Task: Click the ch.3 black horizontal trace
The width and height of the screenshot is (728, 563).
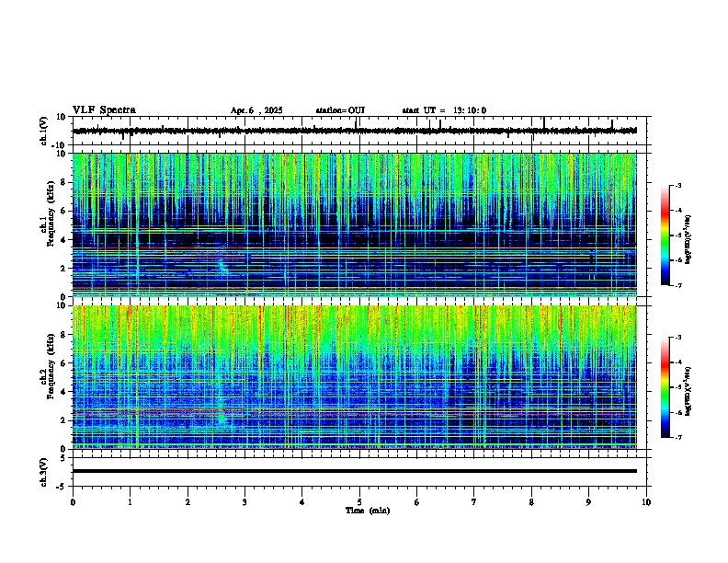Action: 354,471
